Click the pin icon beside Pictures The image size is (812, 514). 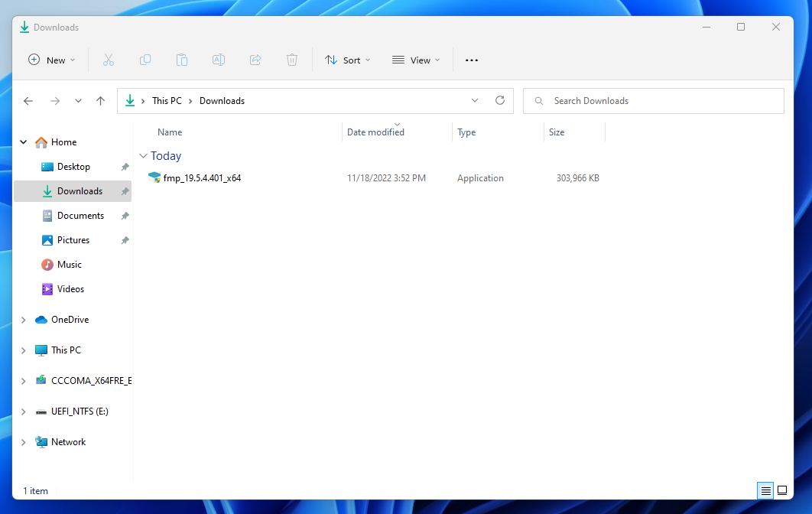pos(125,240)
